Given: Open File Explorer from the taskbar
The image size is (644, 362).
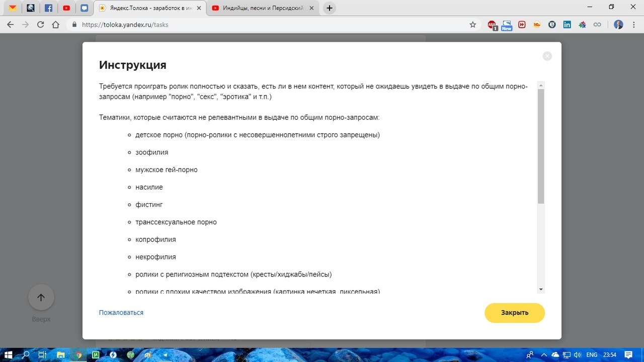Looking at the screenshot, I should 61,354.
